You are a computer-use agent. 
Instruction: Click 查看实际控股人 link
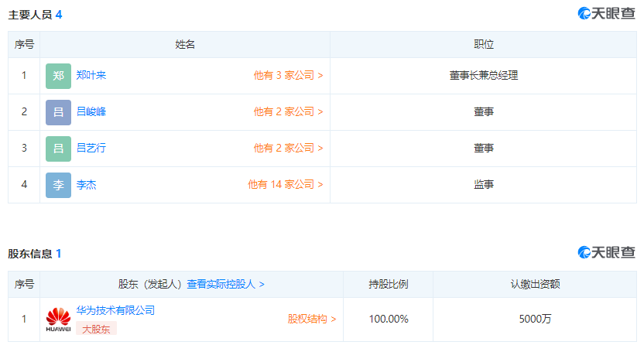click(x=225, y=285)
